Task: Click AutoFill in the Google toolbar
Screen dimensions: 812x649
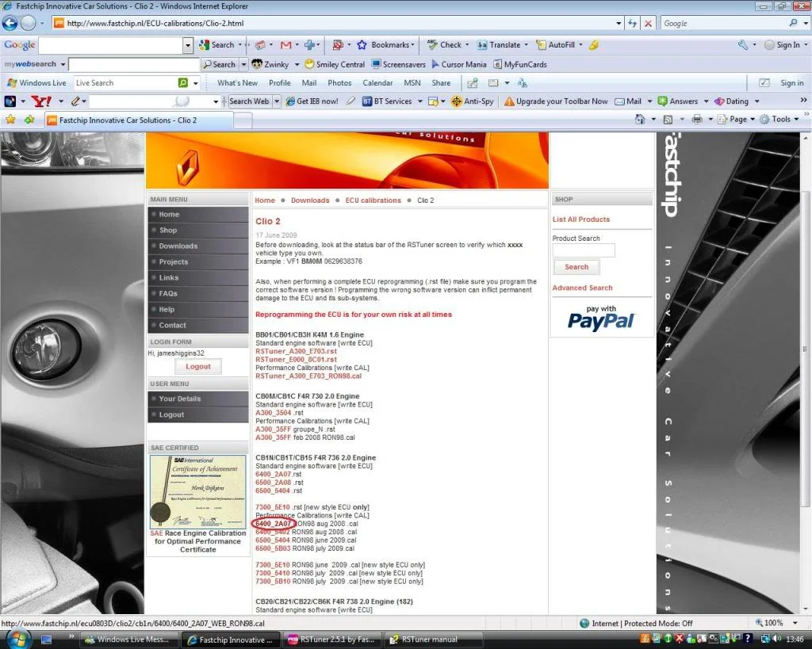Action: tap(556, 45)
